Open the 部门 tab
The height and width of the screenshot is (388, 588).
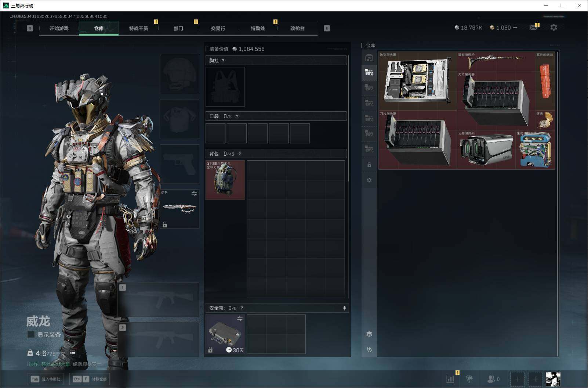coord(178,28)
